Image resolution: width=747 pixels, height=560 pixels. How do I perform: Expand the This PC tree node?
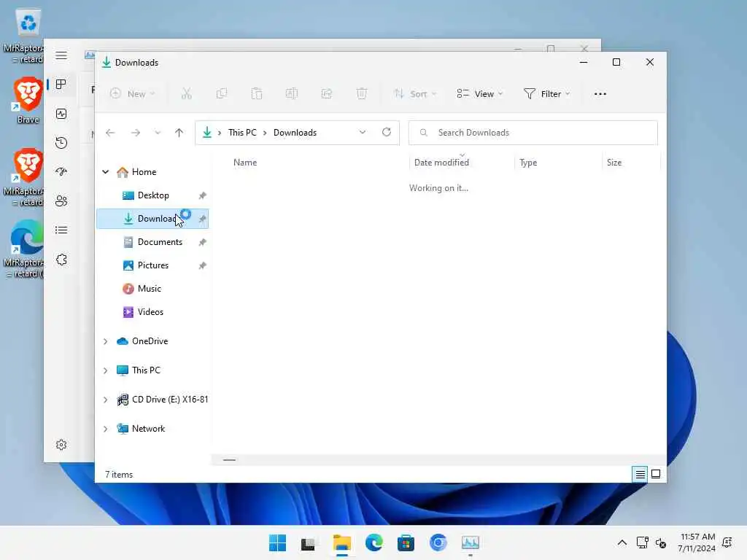click(106, 370)
